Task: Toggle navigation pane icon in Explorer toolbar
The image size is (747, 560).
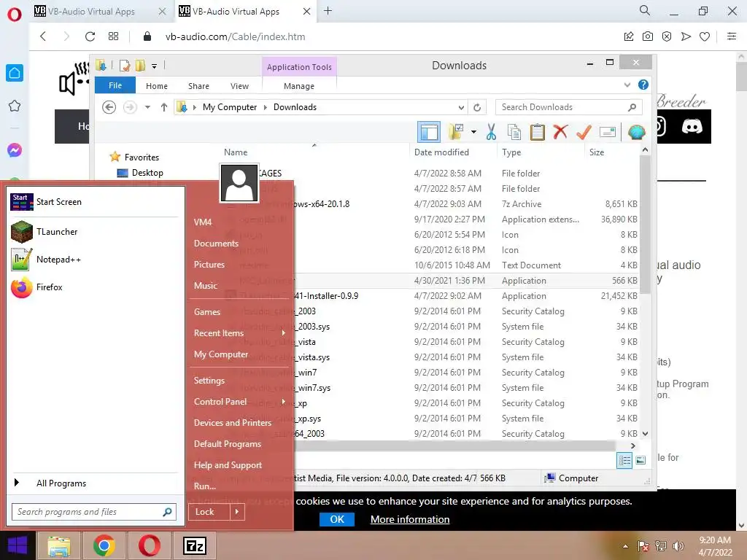Action: coord(428,132)
